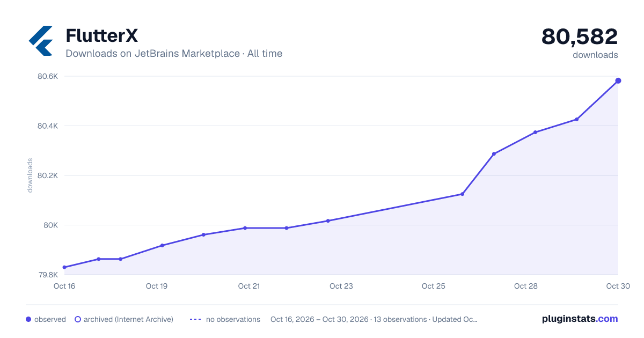Select the Oct 30 final data point
644x338 pixels.
click(x=618, y=80)
